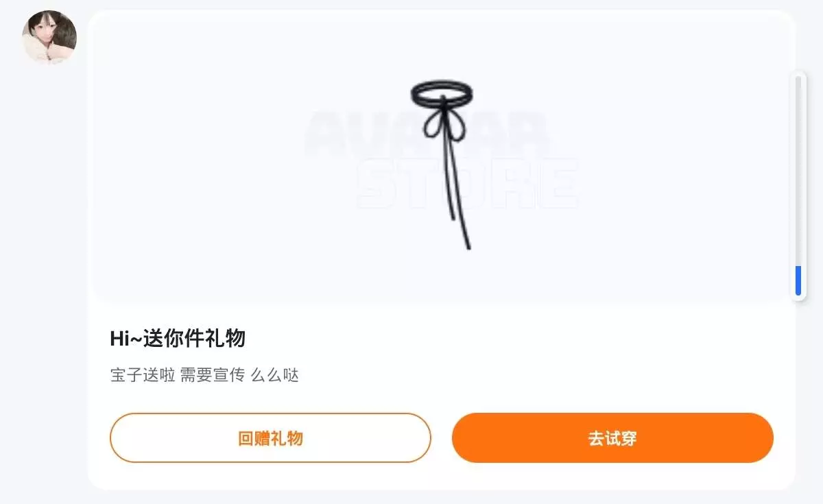
Task: Click the 宝子送啦 text at message start
Action: tap(143, 375)
